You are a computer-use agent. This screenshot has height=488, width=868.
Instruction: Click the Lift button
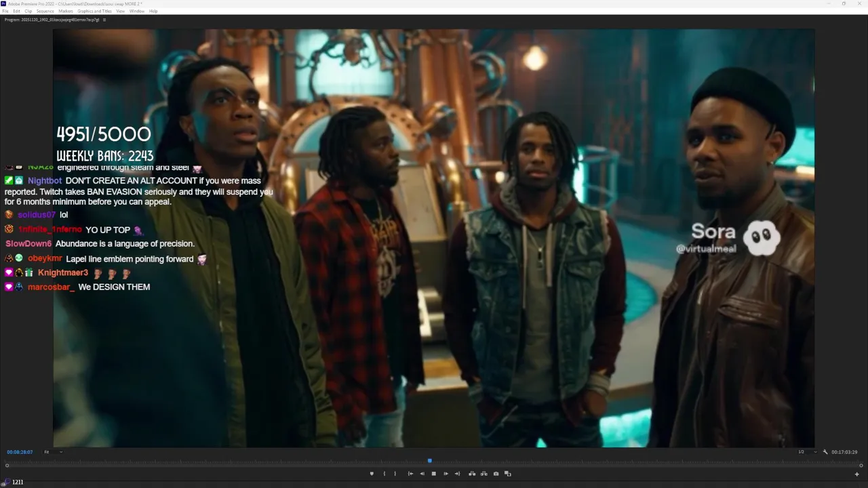(472, 474)
